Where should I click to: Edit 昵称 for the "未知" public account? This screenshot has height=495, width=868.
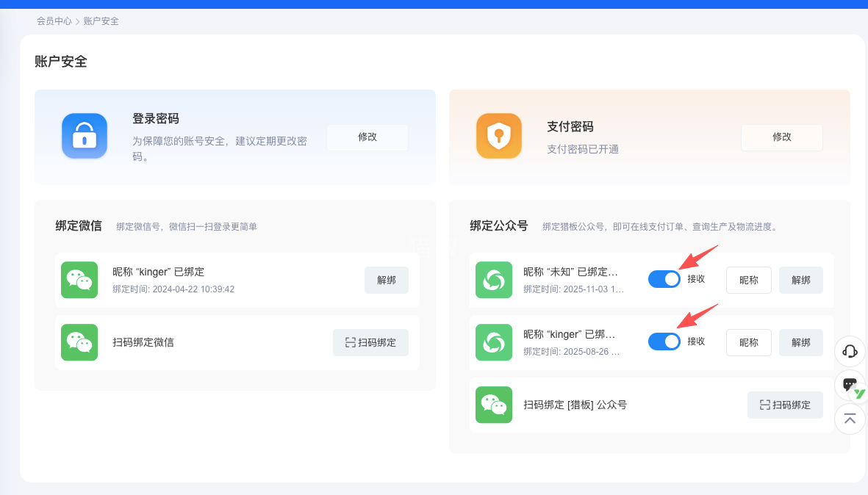[x=748, y=280]
